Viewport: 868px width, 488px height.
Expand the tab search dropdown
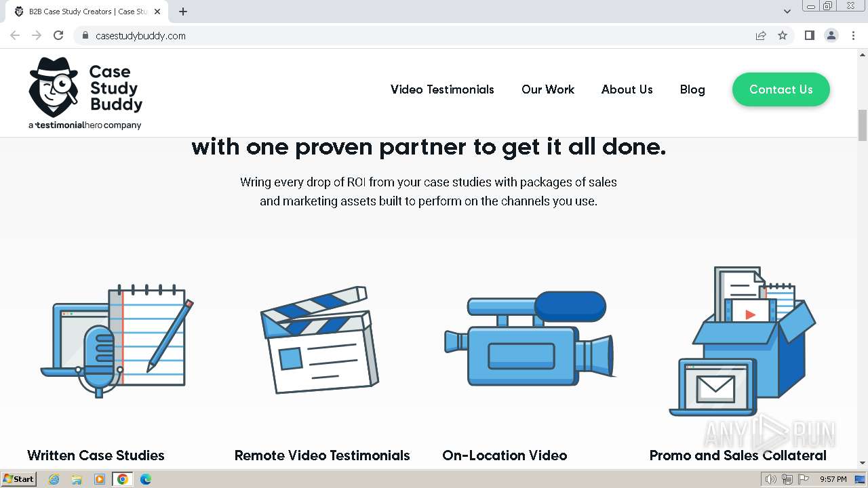[787, 12]
